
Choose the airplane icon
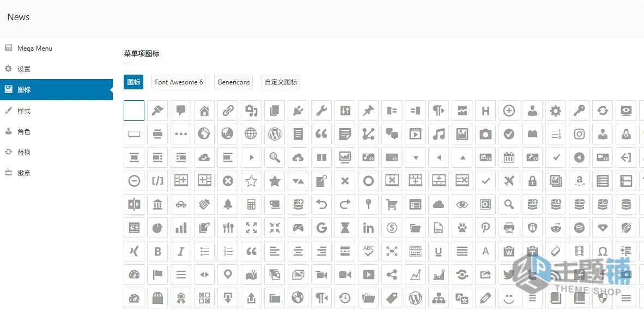(509, 181)
